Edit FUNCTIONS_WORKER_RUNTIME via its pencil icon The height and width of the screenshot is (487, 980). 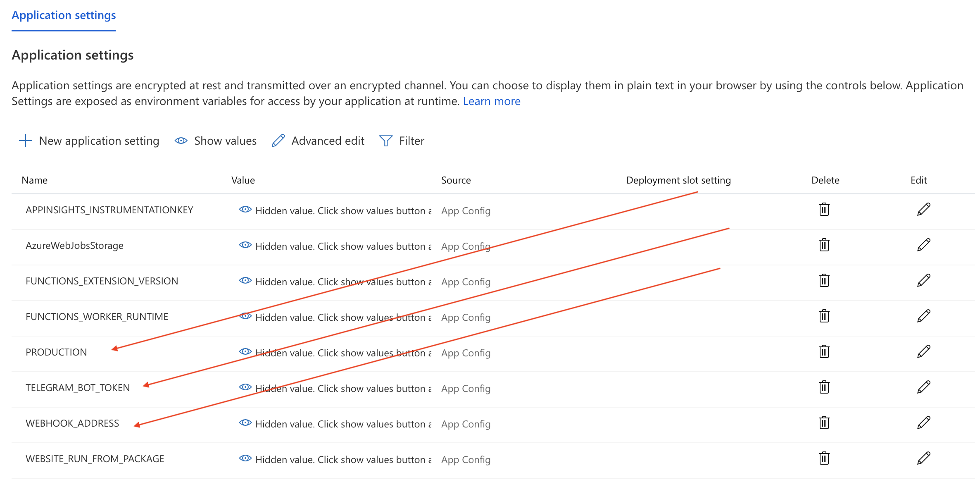923,316
